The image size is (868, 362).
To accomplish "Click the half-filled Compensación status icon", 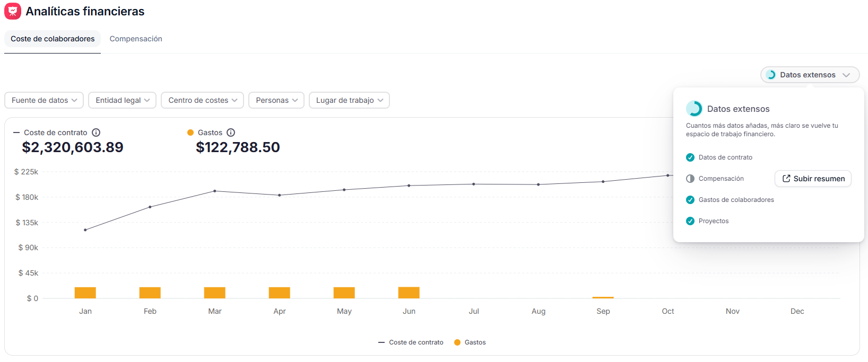I will 690,179.
